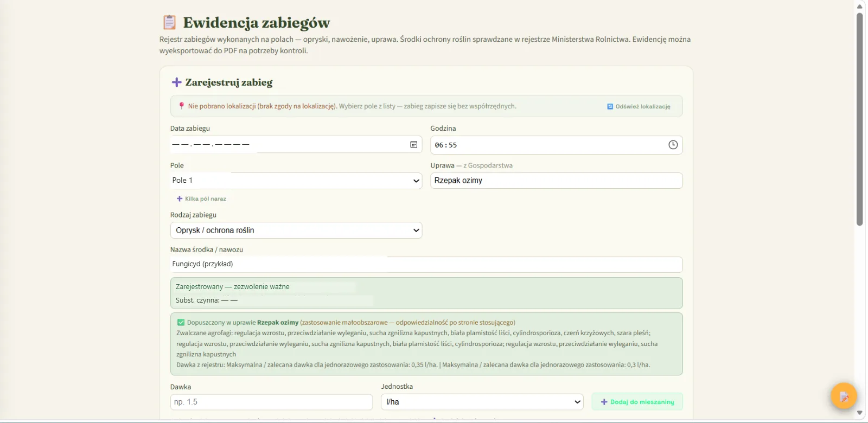Click the clipboard icon beside Ewidencja zabiegów

pyautogui.click(x=169, y=22)
